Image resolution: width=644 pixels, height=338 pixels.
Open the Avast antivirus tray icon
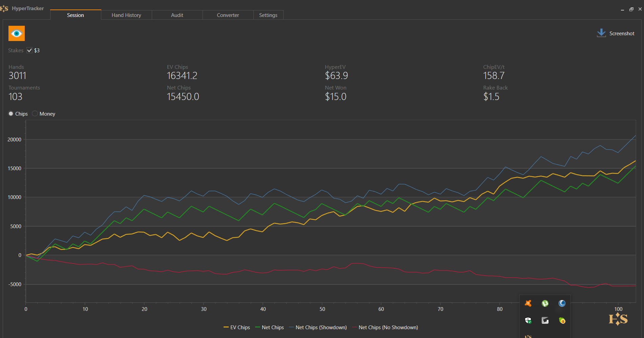[x=528, y=303]
